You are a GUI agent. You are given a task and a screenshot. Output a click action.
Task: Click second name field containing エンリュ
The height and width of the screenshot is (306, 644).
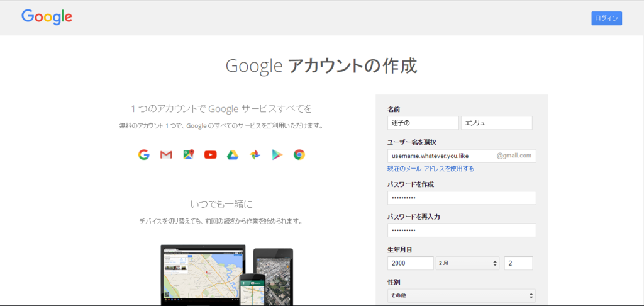pyautogui.click(x=497, y=123)
